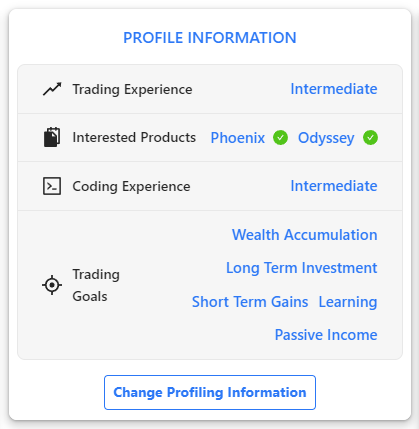Click the Passive Income goal

click(326, 335)
